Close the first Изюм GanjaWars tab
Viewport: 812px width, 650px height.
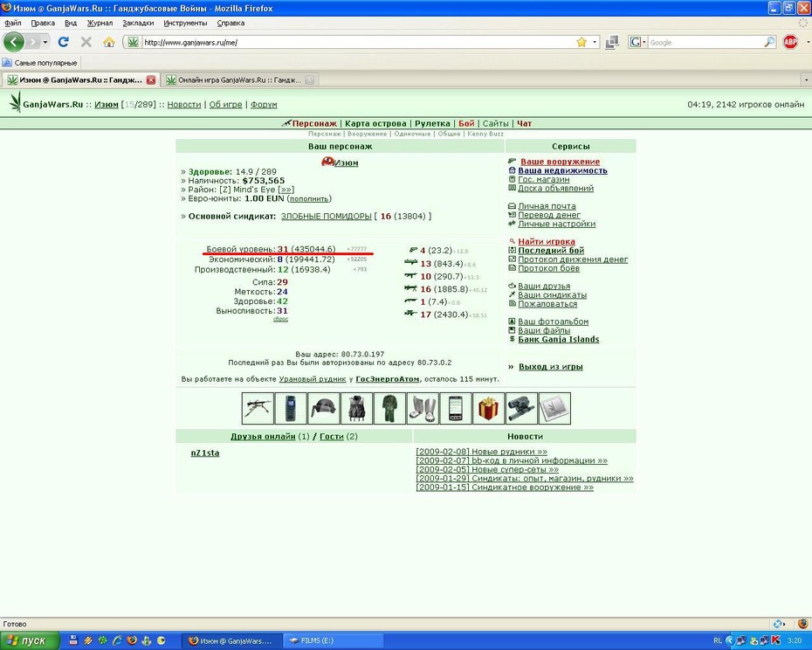pyautogui.click(x=151, y=80)
